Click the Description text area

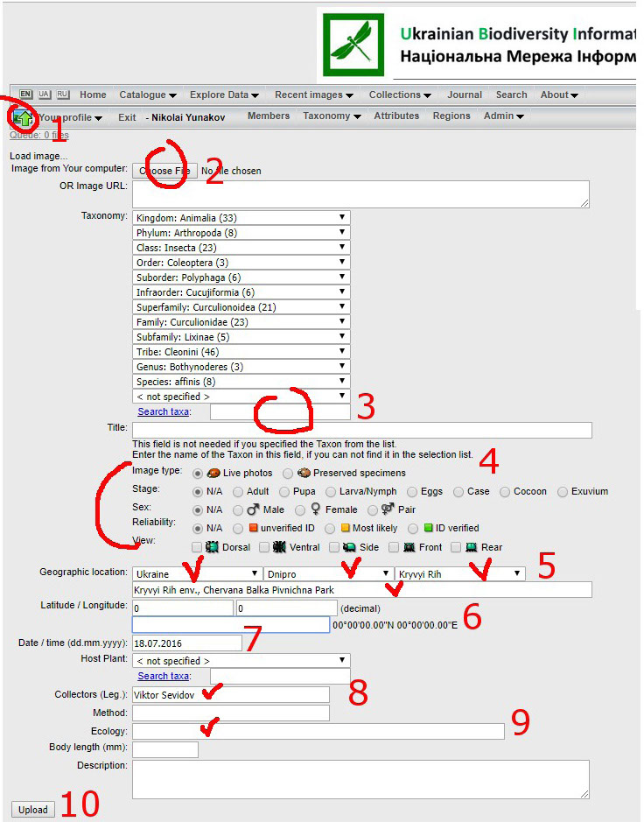click(x=360, y=779)
